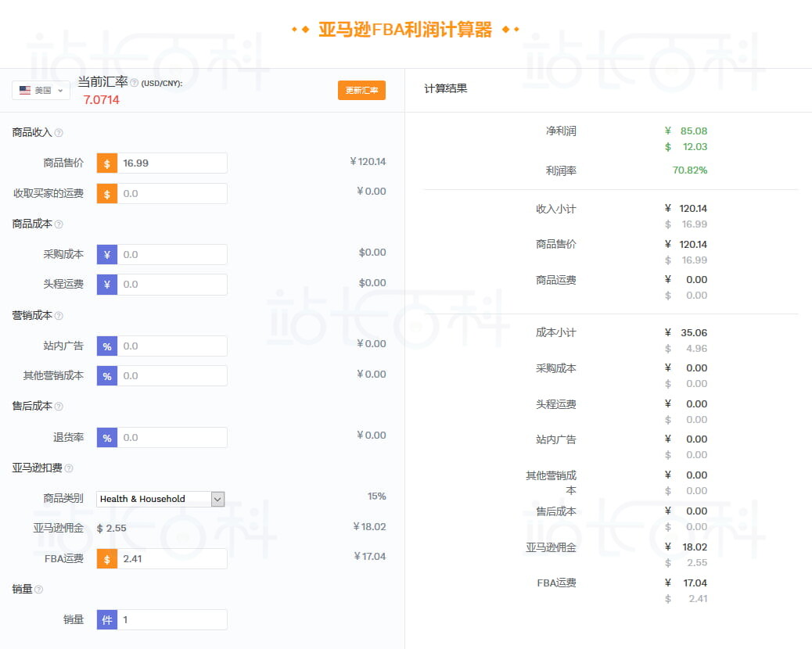The width and height of the screenshot is (812, 649).
Task: Click the 成本小计 value $ 4.96
Action: tap(685, 349)
